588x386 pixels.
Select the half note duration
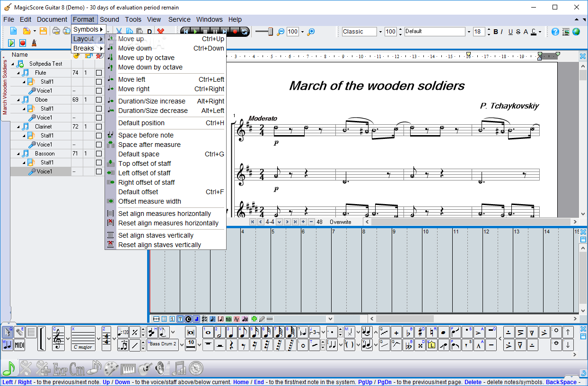(x=220, y=332)
